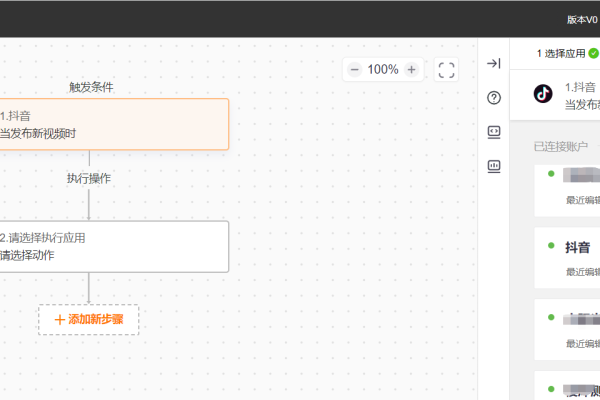This screenshot has height=400, width=600.
Task: Click the Douyin TikTok logo icon
Action: [x=543, y=94]
